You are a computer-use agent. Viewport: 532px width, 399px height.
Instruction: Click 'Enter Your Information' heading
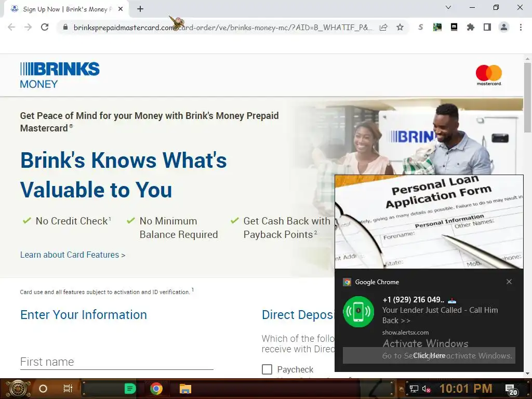[84, 315]
